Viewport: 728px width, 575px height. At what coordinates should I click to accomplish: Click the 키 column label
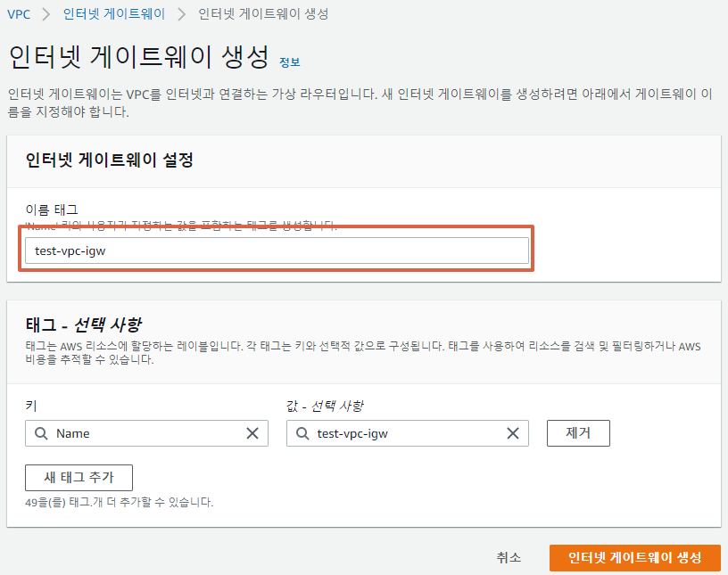coord(31,407)
